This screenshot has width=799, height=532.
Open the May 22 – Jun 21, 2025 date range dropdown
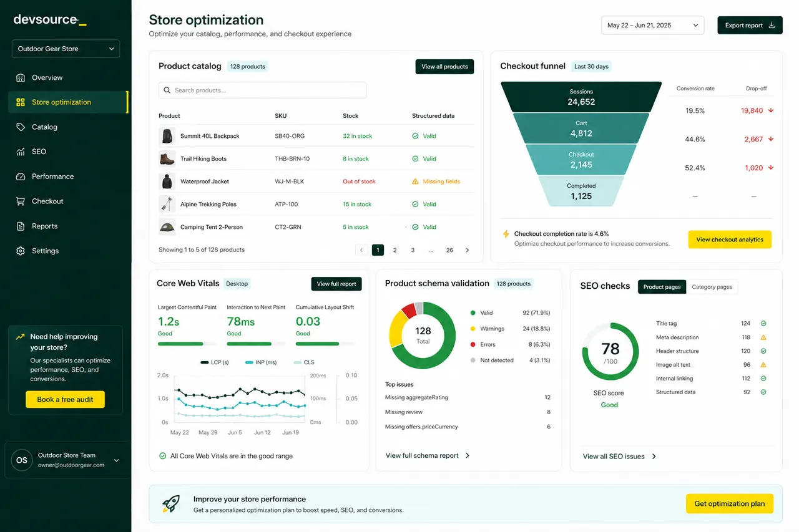click(x=652, y=26)
